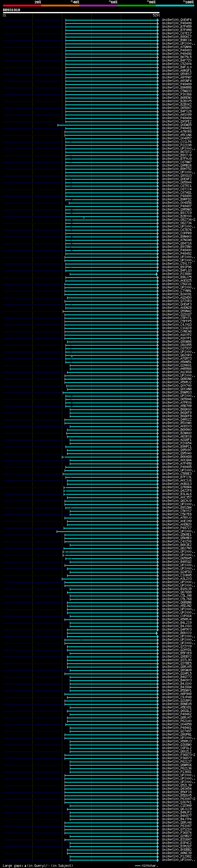This screenshot has width=197, height=868.
Task: Select the UniRef100_P30366 label
Action: click(x=176, y=94)
